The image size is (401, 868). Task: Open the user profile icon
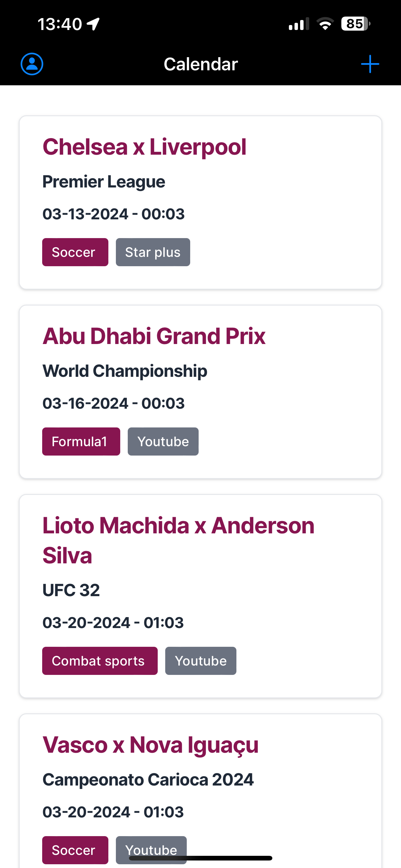pos(32,64)
